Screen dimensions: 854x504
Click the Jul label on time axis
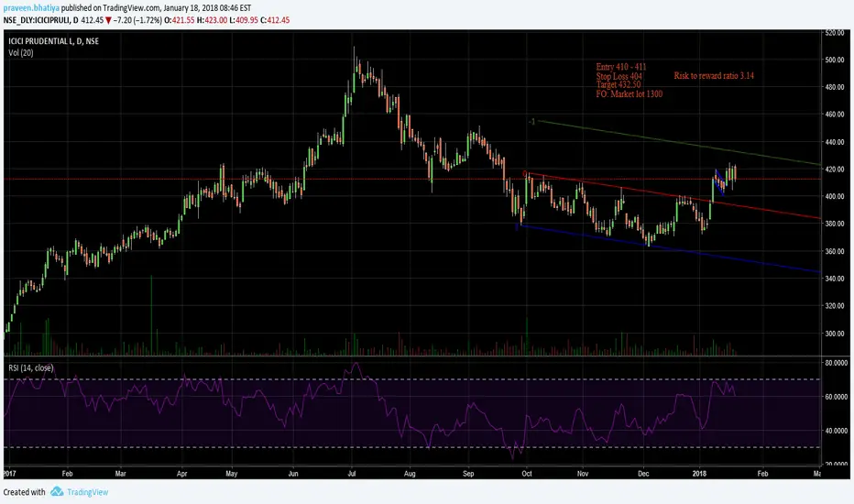[x=351, y=474]
